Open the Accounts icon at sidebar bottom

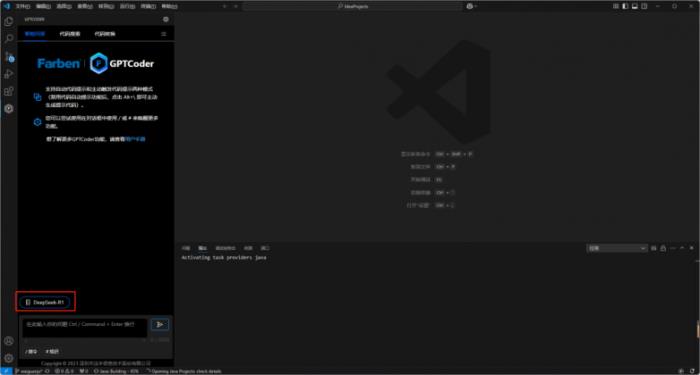8,341
